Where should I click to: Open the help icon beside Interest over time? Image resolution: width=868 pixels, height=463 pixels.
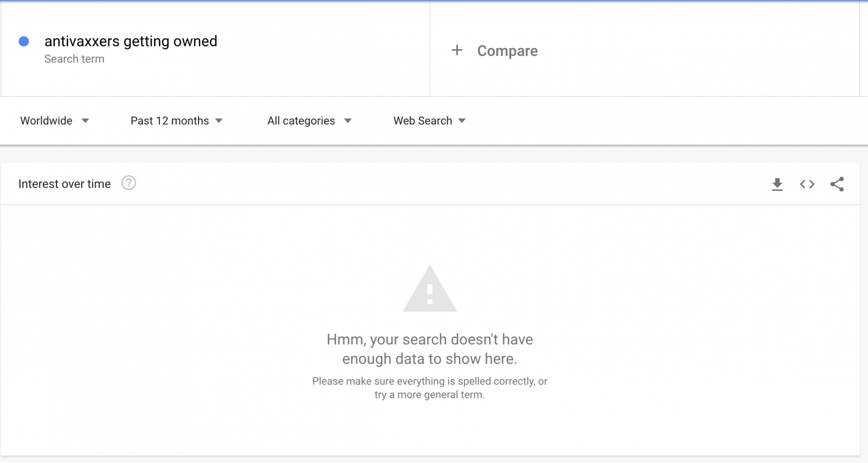pos(129,183)
